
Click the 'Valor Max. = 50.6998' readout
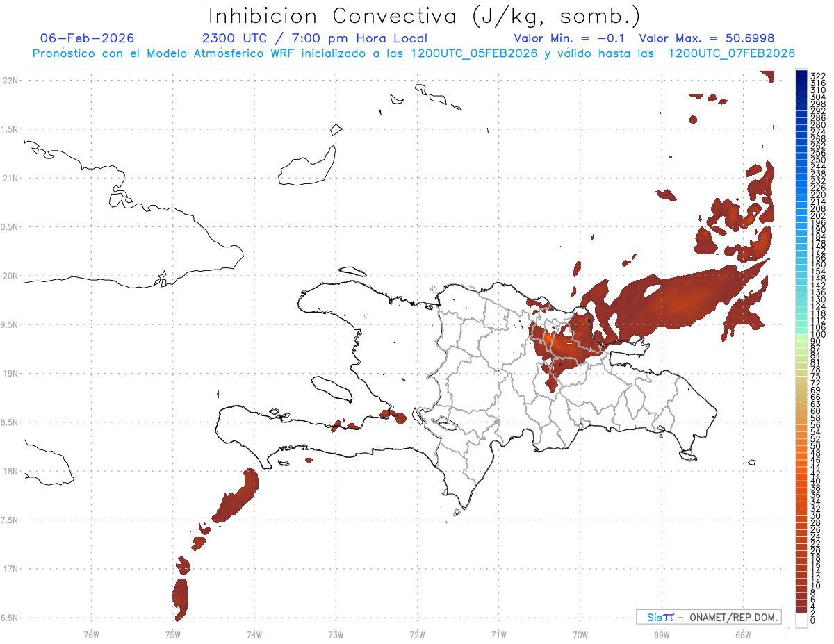coord(707,38)
